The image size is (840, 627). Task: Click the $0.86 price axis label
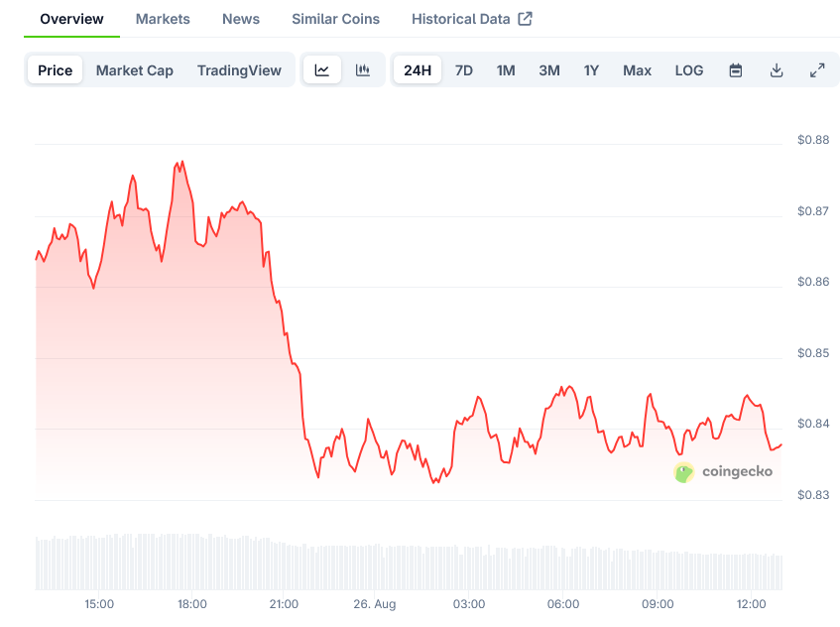[x=813, y=282]
